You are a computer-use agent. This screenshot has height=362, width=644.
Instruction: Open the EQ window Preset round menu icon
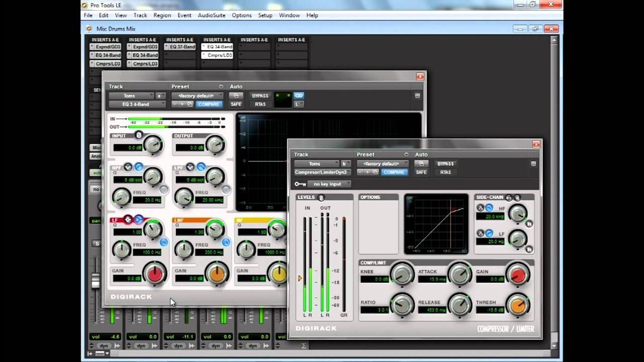(x=221, y=86)
